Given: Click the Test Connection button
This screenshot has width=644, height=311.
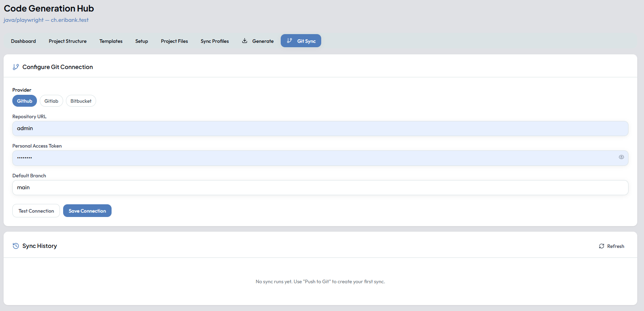Looking at the screenshot, I should click(36, 211).
